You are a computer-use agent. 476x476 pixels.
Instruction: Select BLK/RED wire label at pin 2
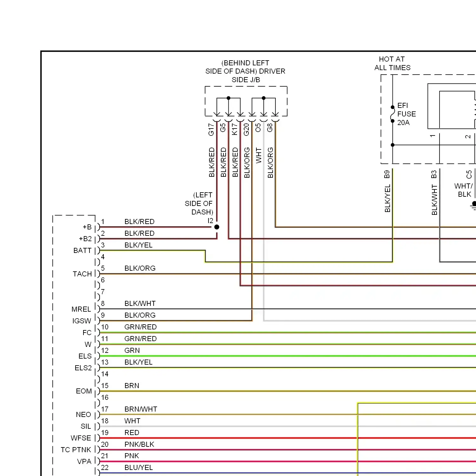(139, 234)
